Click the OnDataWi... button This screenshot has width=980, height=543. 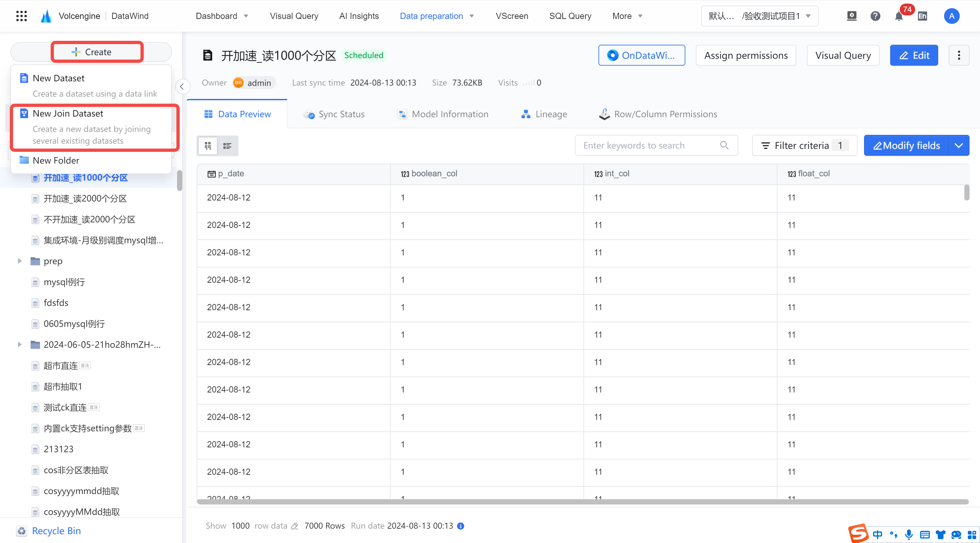pos(642,55)
